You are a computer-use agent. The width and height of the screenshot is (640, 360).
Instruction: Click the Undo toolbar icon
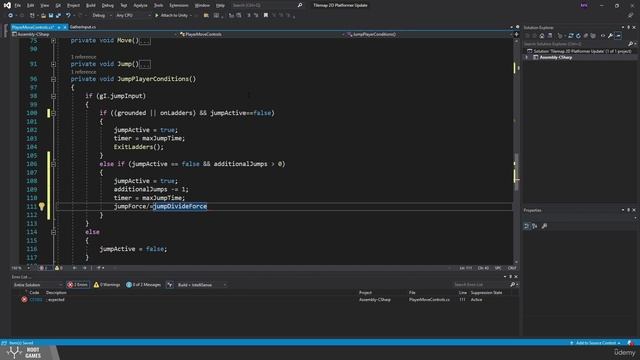68,16
